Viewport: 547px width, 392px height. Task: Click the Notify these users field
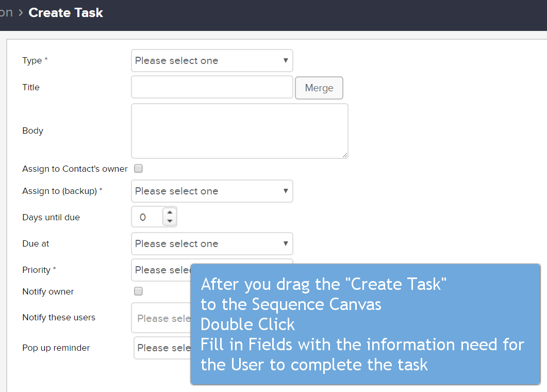click(x=160, y=318)
